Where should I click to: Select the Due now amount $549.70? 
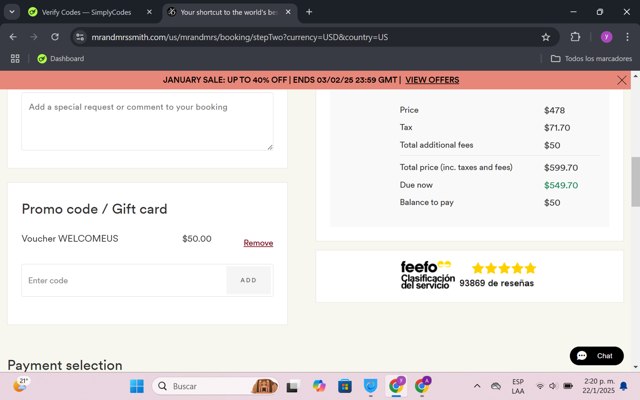(561, 185)
